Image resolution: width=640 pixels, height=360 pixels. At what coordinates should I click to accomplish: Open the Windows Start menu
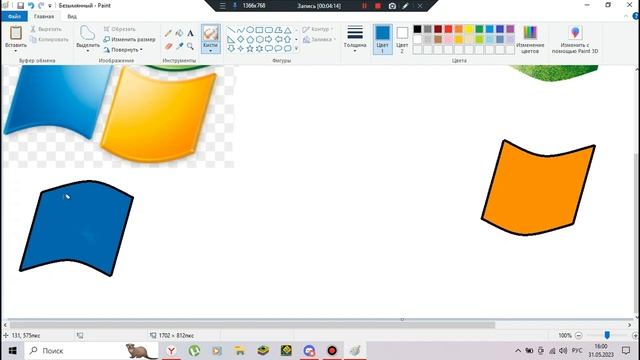12,351
